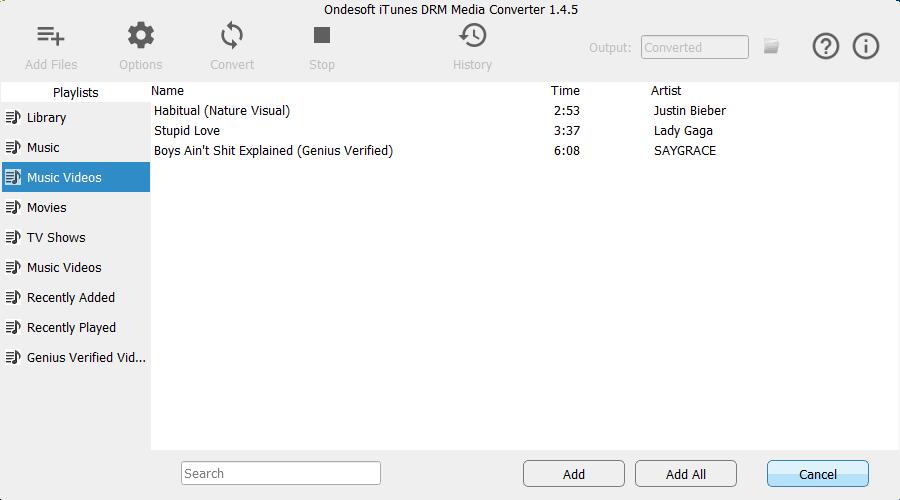Click into the Search field
This screenshot has height=500, width=900.
coord(281,473)
